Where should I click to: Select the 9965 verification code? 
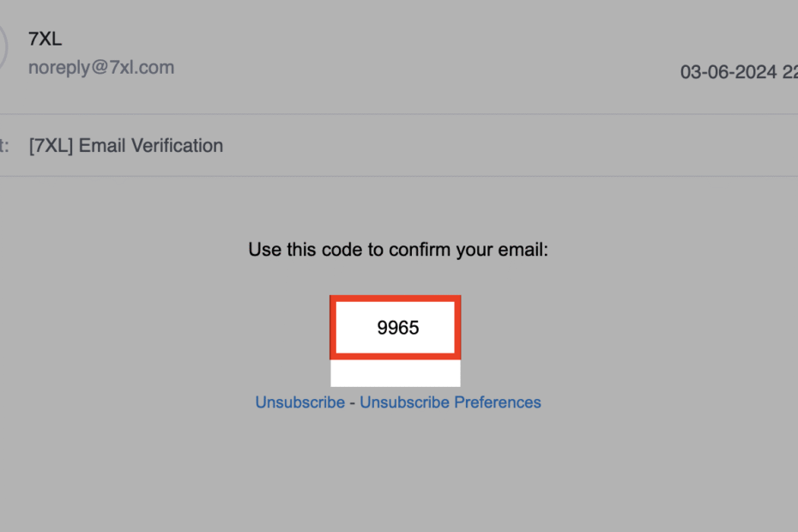[x=398, y=327]
